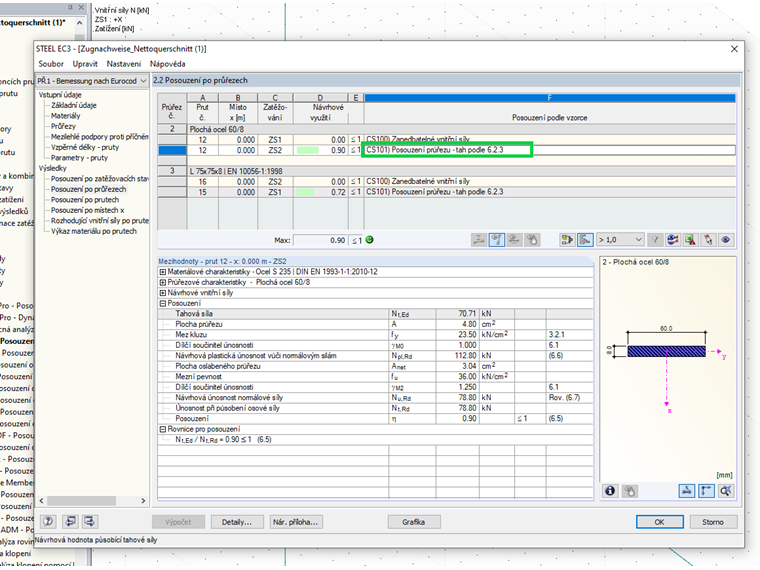Click the reset section view zoom icon

pos(726,491)
